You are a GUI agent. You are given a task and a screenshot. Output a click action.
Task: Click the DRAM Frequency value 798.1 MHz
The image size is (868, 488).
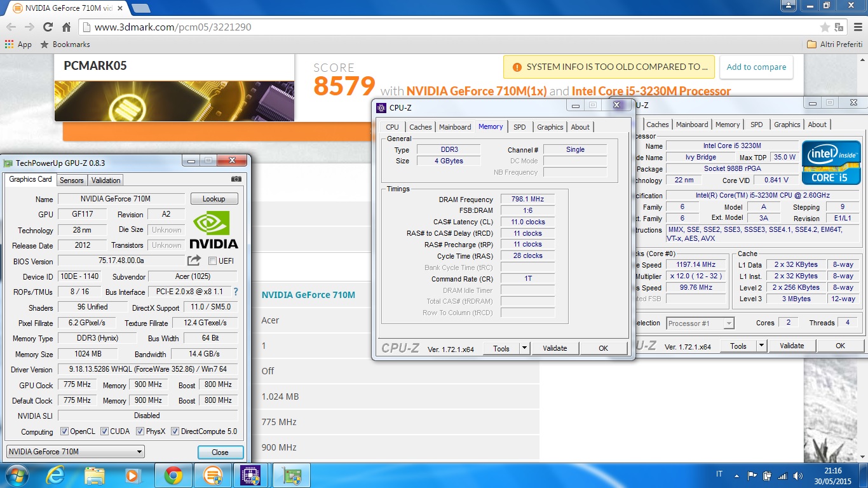527,200
